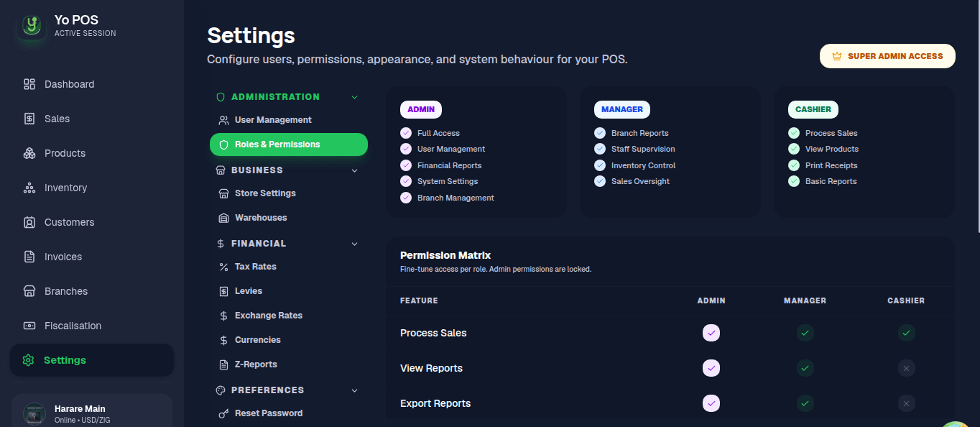Screen dimensions: 980x427
Task: Go to Products page
Action: click(92, 153)
